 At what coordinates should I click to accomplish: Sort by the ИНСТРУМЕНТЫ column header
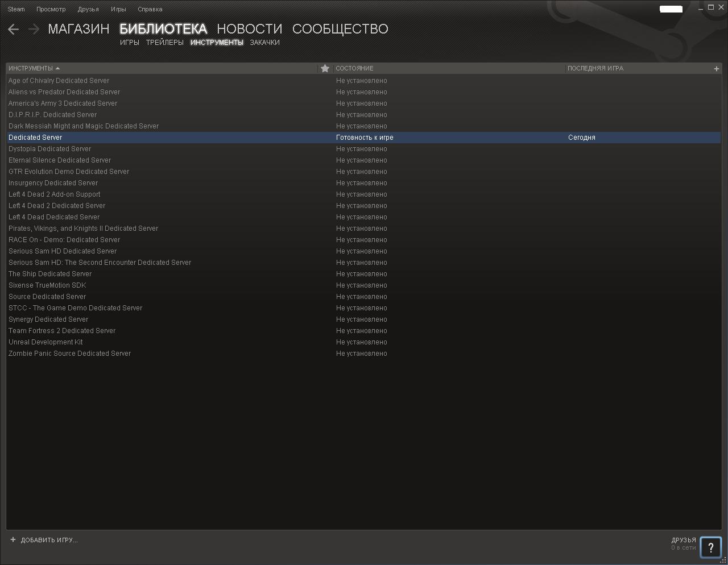[31, 68]
